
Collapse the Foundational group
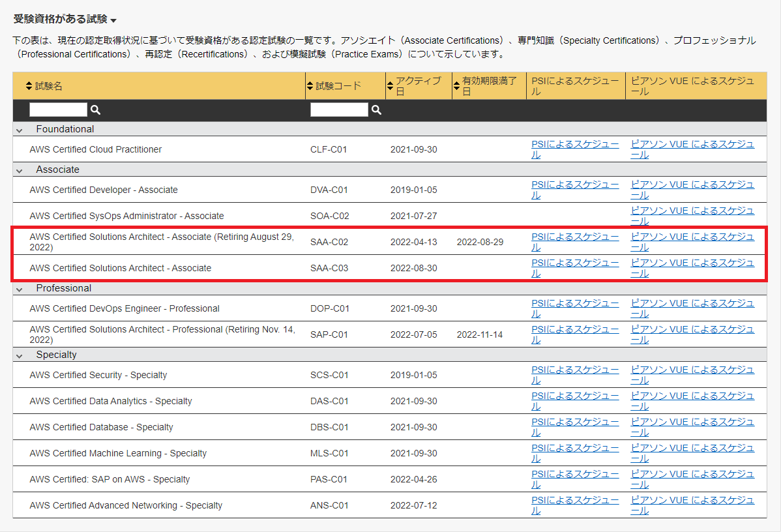pos(20,130)
